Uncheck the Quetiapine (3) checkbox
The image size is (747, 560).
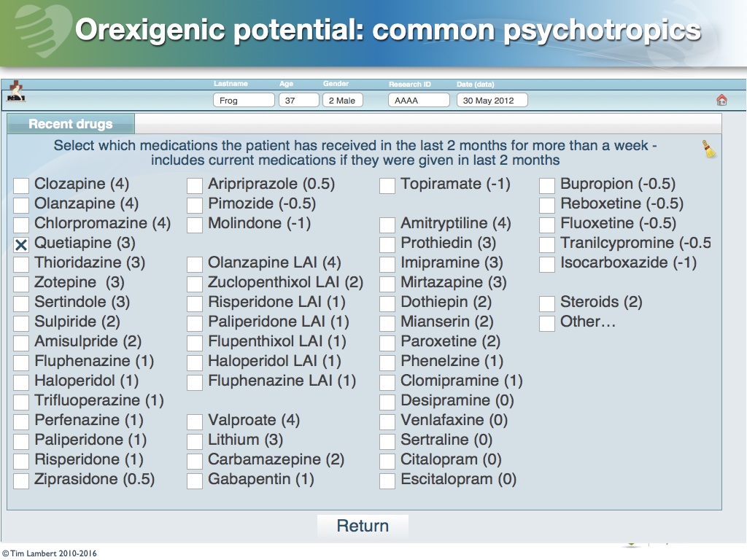coord(20,244)
